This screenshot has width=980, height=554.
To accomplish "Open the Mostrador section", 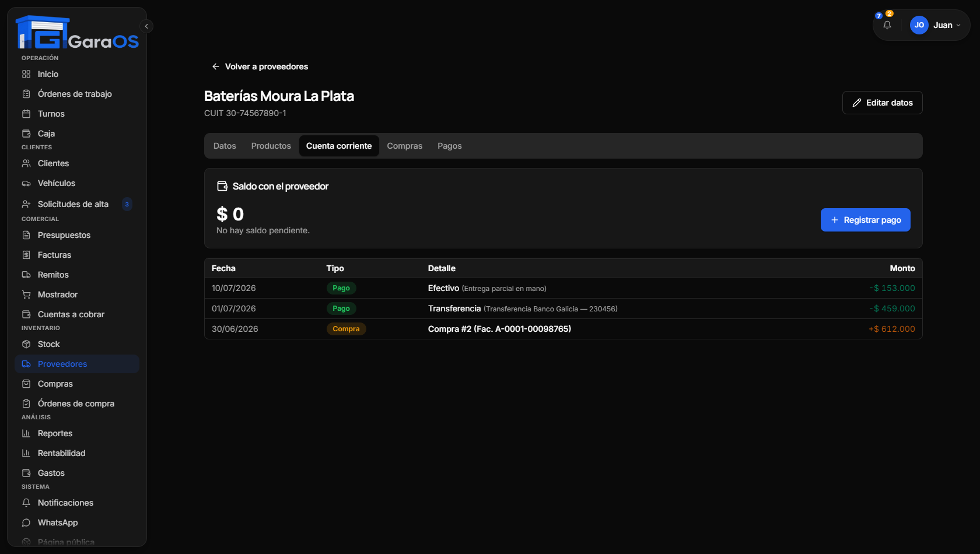I will click(x=77, y=294).
